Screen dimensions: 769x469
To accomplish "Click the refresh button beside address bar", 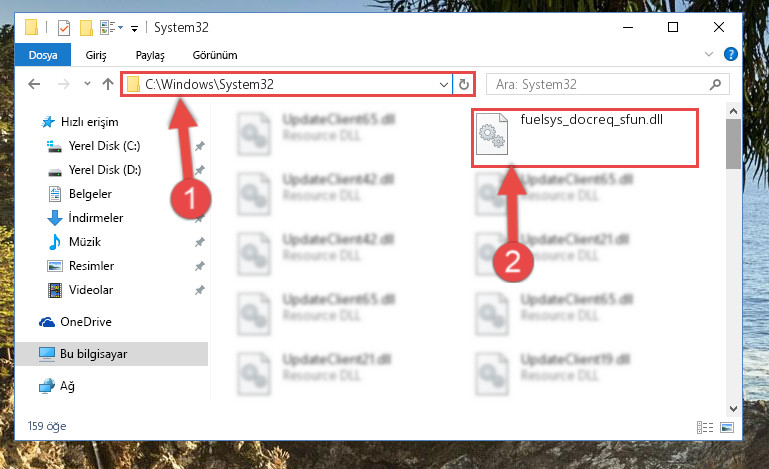I will [463, 84].
